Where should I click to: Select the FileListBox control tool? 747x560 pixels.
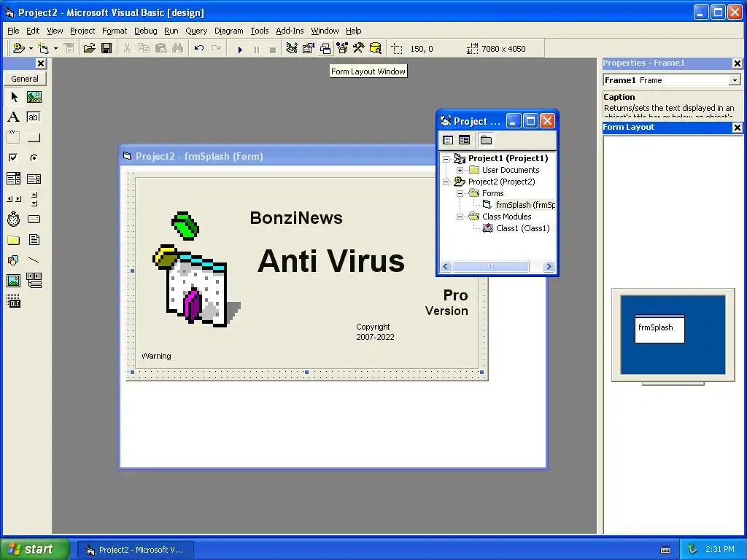[x=34, y=239]
